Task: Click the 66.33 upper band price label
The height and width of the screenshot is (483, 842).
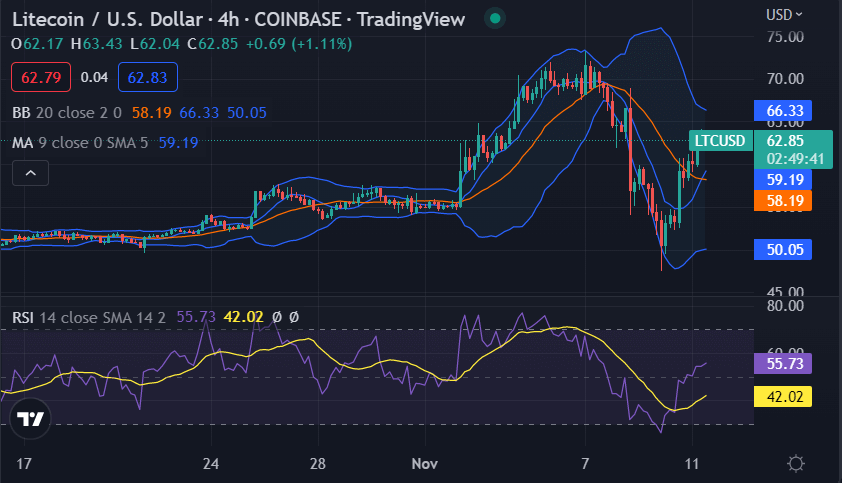Action: tap(783, 111)
